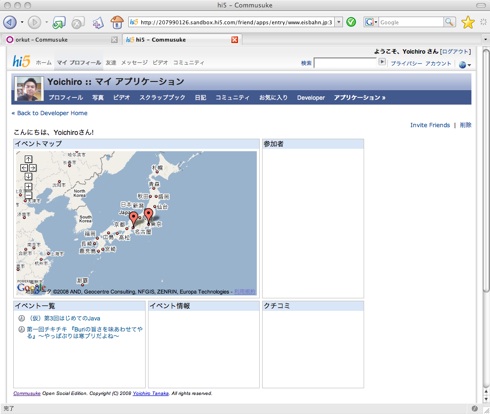
Task: Pan the map right with the arrow control
Action: pyautogui.click(x=33, y=168)
